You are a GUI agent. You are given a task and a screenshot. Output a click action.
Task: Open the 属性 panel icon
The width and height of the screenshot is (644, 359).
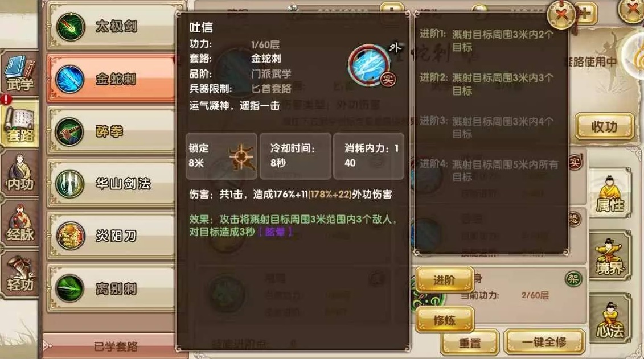[610, 193]
